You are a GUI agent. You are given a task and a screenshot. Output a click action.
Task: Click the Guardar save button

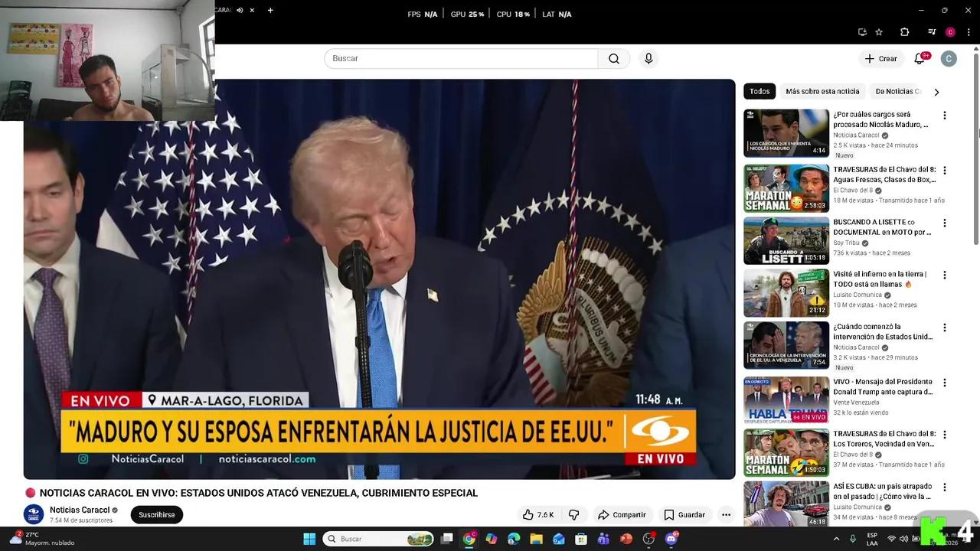684,515
